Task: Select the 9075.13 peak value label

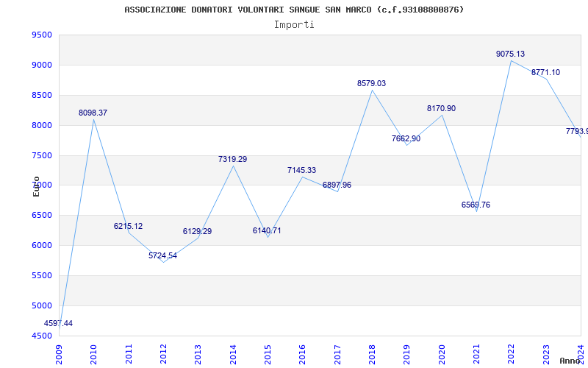Action: pos(510,54)
